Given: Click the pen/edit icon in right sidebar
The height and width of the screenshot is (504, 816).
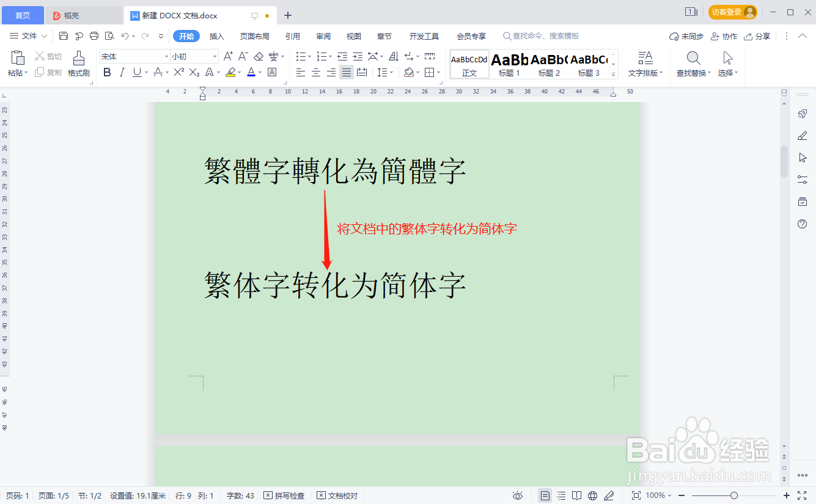Looking at the screenshot, I should click(x=803, y=136).
